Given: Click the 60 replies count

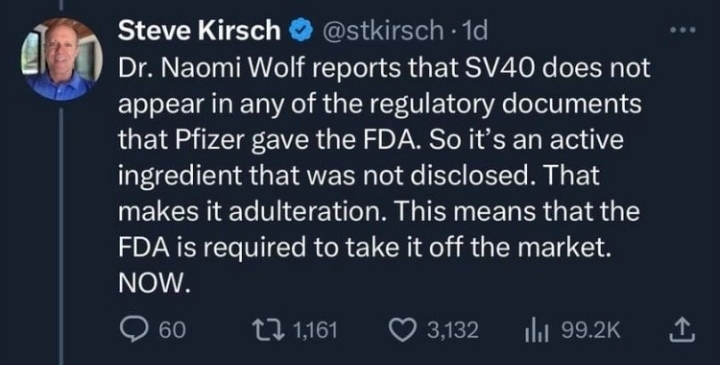Looking at the screenshot, I should click(x=172, y=331).
